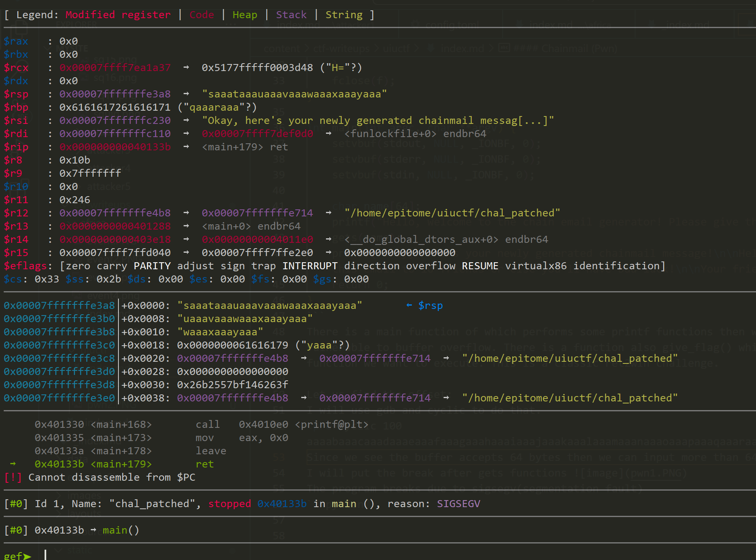Click code address 0x401330 <main+168>

[x=93, y=425]
